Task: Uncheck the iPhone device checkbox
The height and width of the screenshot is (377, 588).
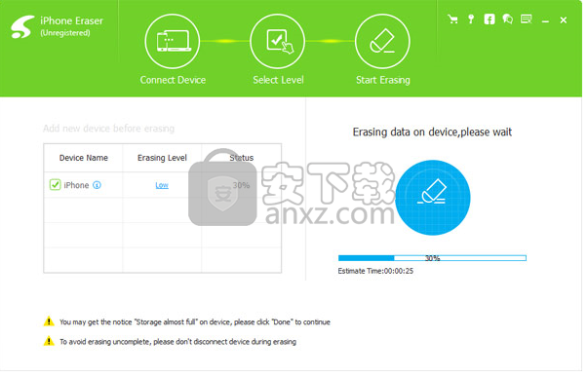Action: 56,185
